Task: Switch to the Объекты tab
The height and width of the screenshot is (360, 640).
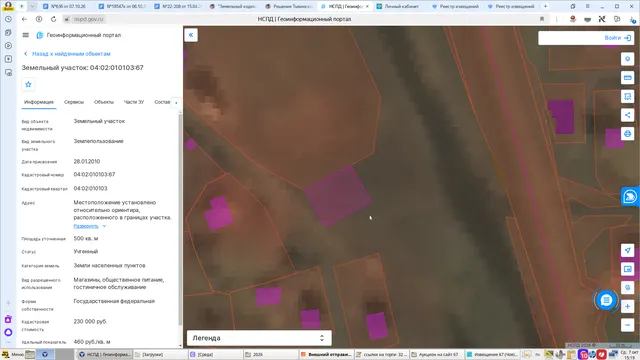Action: pyautogui.click(x=104, y=102)
